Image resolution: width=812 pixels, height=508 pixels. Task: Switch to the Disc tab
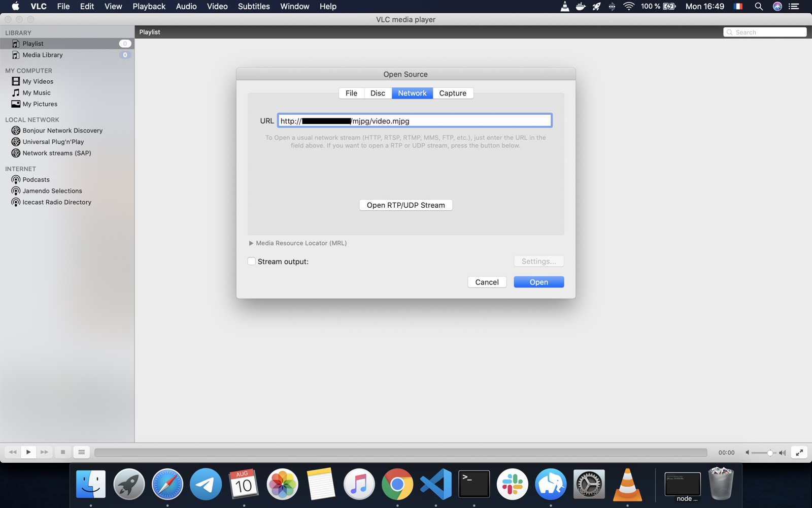tap(378, 93)
